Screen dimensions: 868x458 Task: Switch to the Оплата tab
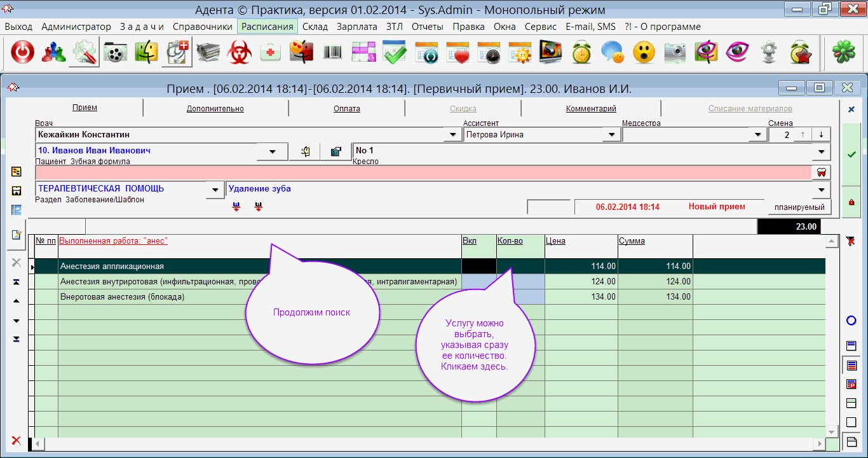pos(347,109)
